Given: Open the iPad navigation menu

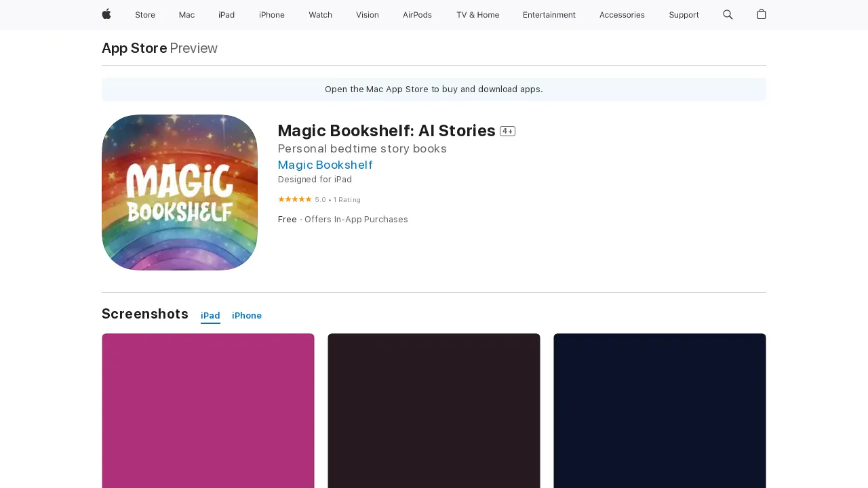Looking at the screenshot, I should [x=226, y=15].
